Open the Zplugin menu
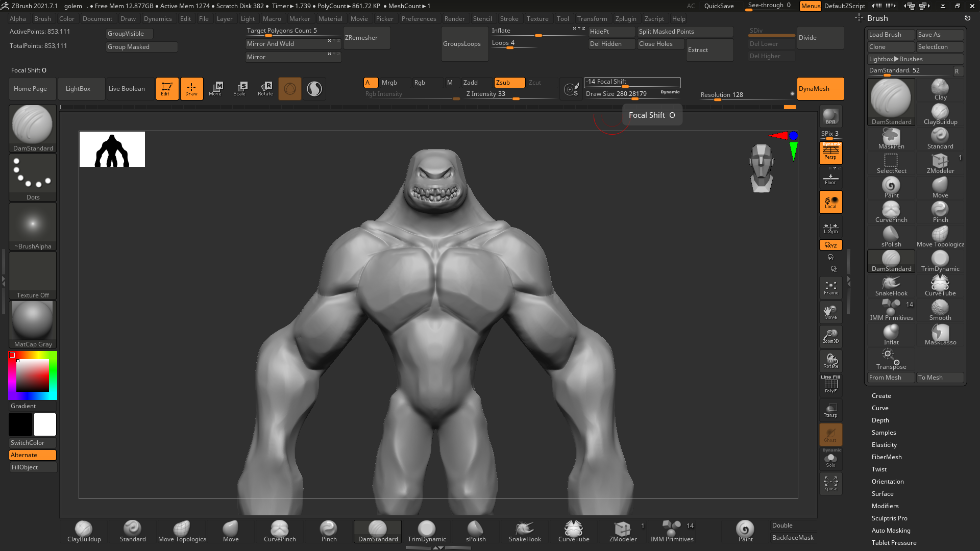This screenshot has width=980, height=551. click(x=625, y=19)
